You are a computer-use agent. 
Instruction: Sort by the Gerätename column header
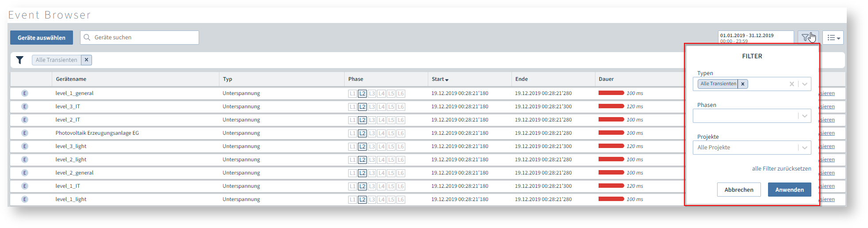[x=71, y=79]
